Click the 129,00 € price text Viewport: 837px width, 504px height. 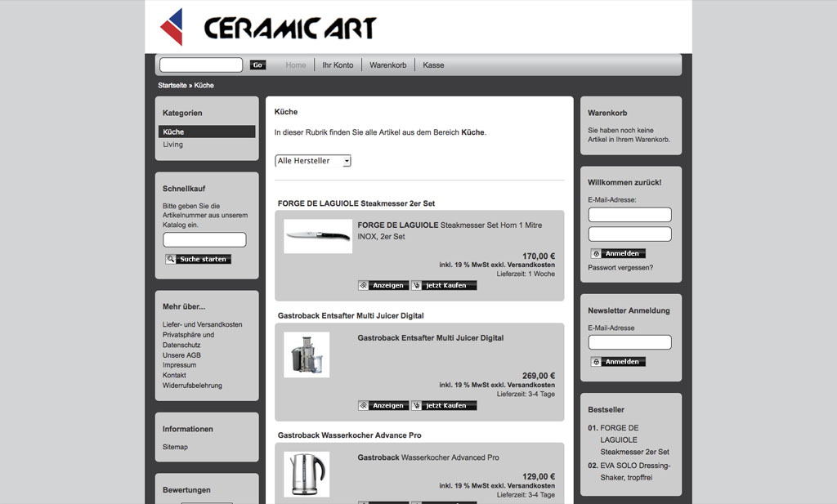click(x=539, y=477)
